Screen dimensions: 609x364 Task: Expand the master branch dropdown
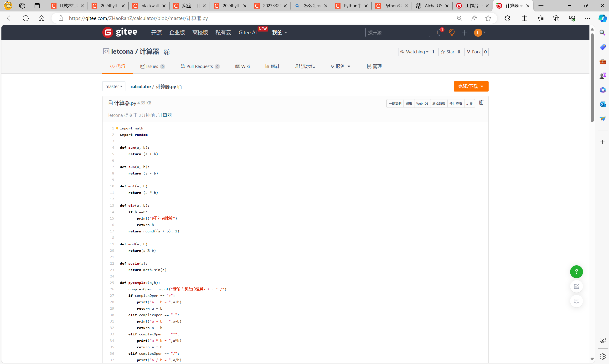114,86
